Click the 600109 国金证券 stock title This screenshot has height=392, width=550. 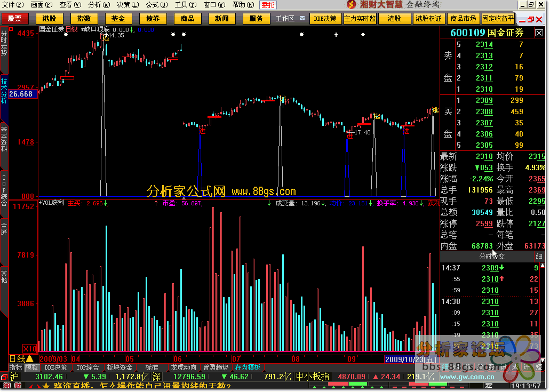pyautogui.click(x=487, y=33)
